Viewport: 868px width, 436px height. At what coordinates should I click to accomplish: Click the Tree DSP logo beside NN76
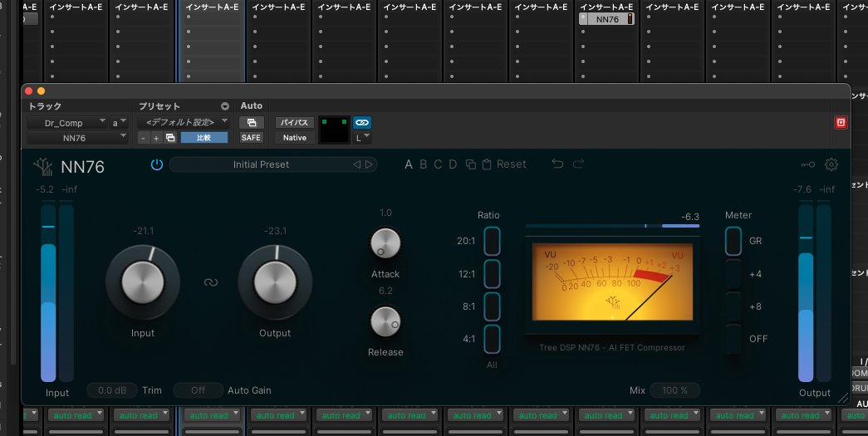(x=43, y=167)
